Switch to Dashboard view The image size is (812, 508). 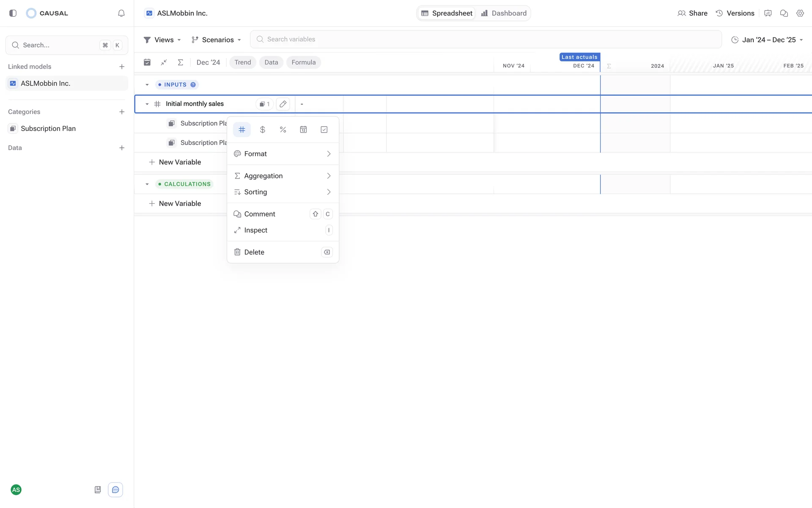point(504,13)
